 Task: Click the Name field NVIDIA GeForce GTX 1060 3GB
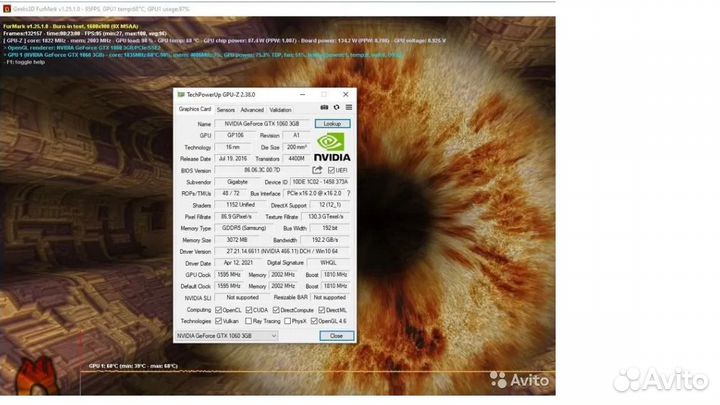click(x=262, y=124)
